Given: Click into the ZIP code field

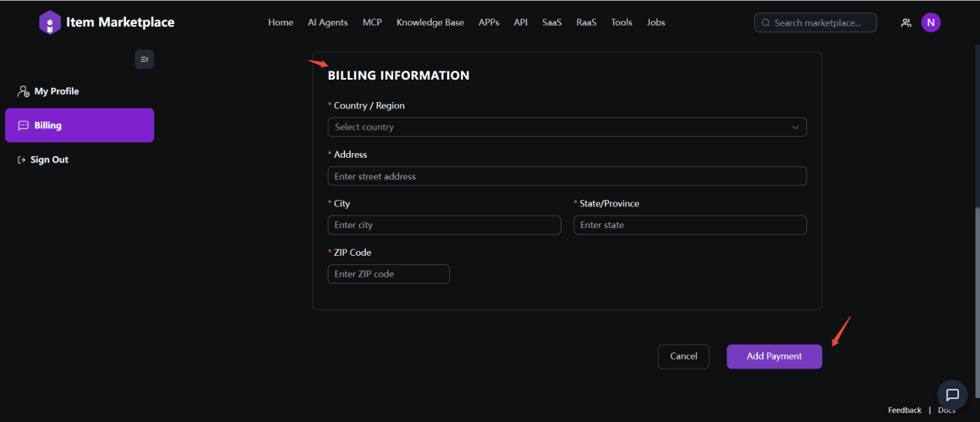Looking at the screenshot, I should point(388,274).
